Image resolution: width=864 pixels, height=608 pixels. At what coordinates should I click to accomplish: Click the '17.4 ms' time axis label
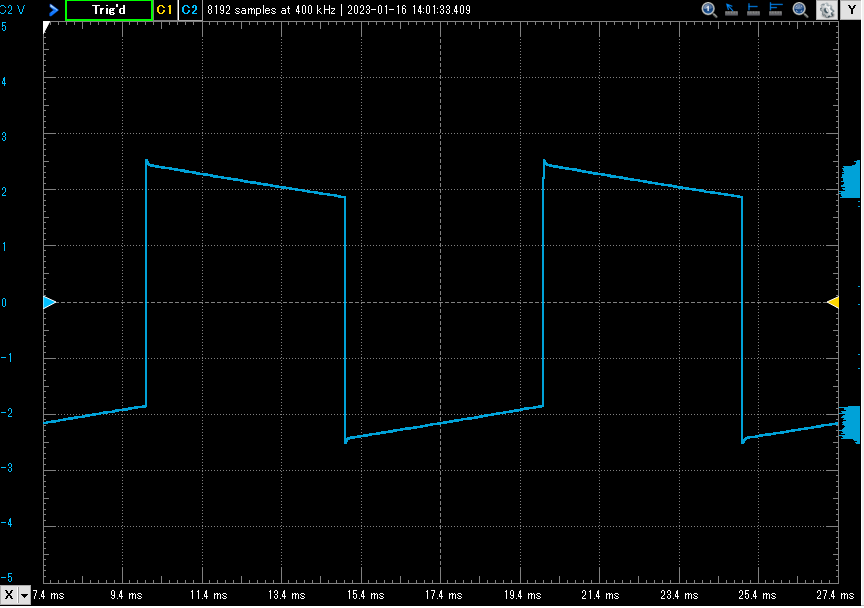(444, 595)
